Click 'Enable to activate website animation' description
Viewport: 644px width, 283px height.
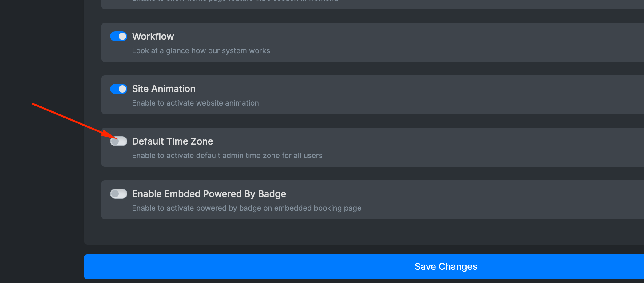pyautogui.click(x=196, y=103)
